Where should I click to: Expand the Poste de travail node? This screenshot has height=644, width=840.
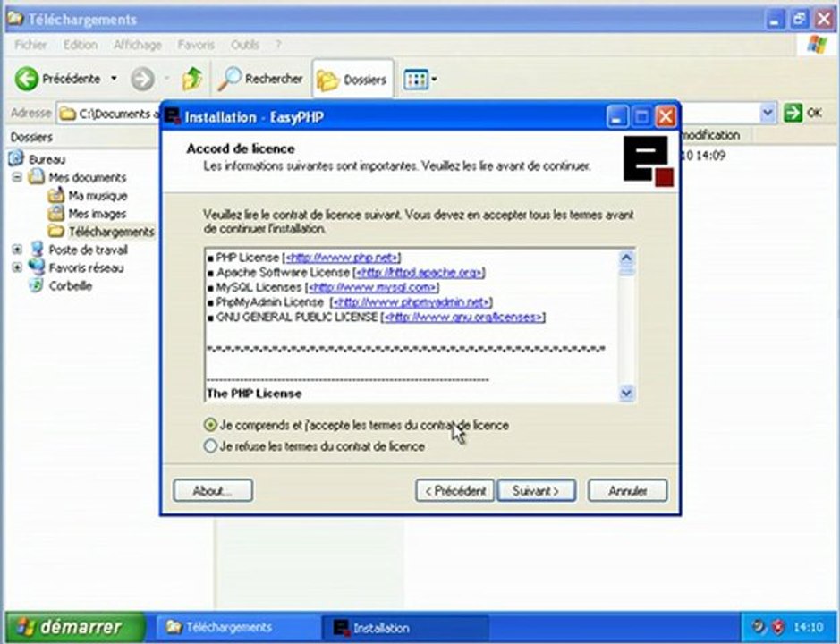[17, 250]
